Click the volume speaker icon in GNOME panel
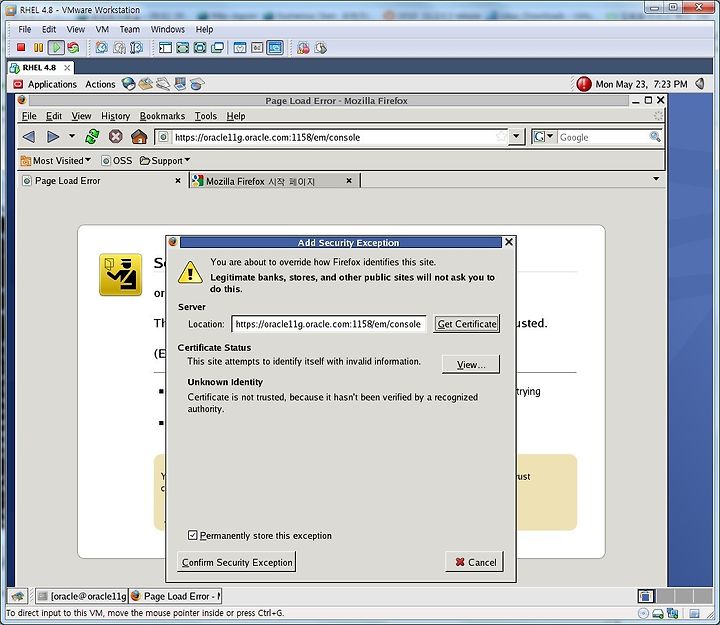Viewport: 720px width, 625px height. [x=700, y=84]
